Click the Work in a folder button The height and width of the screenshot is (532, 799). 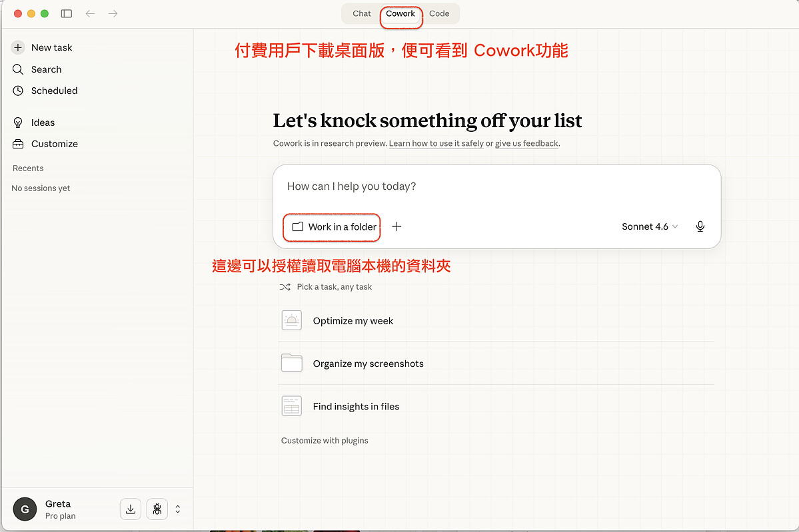335,226
